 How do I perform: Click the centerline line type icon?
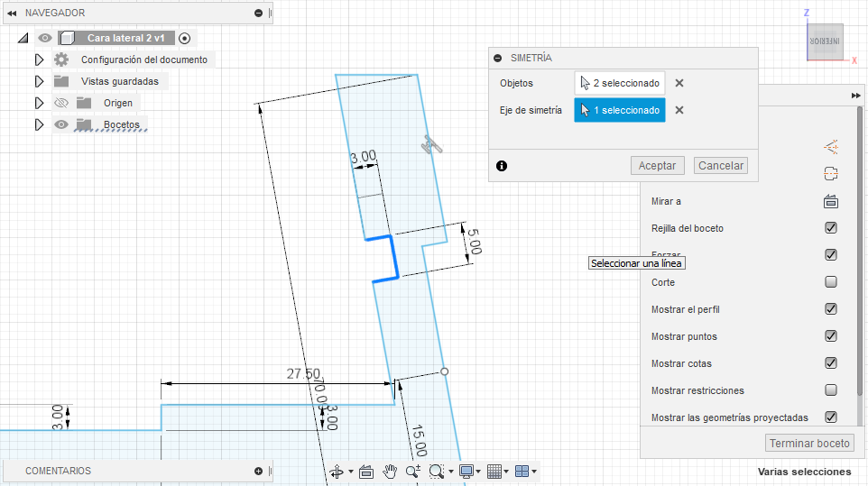pyautogui.click(x=831, y=174)
